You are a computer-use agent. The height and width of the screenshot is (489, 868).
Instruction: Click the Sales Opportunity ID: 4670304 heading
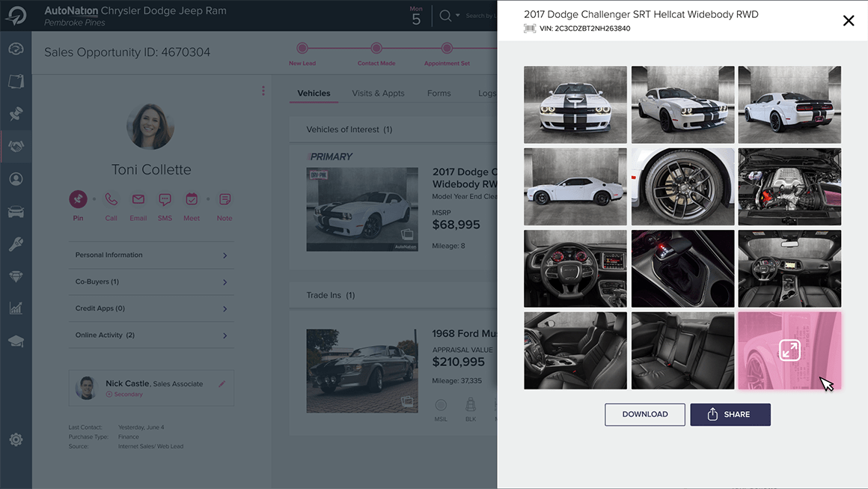tap(127, 52)
